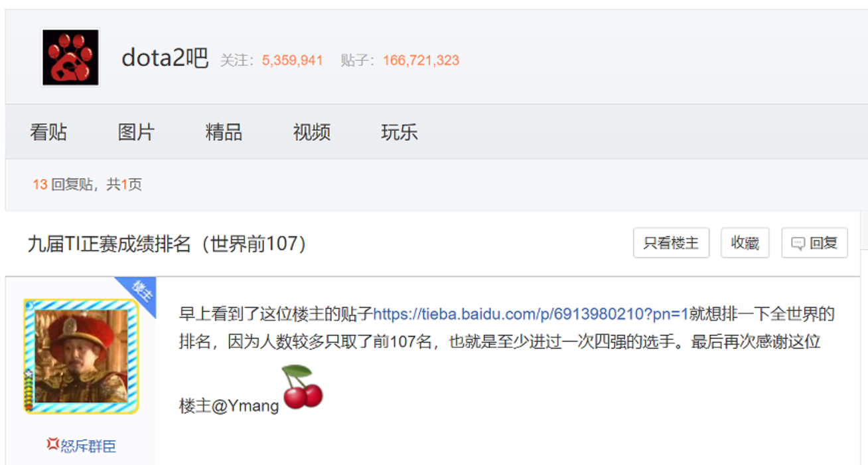Click the post count 166,721,323

click(421, 60)
